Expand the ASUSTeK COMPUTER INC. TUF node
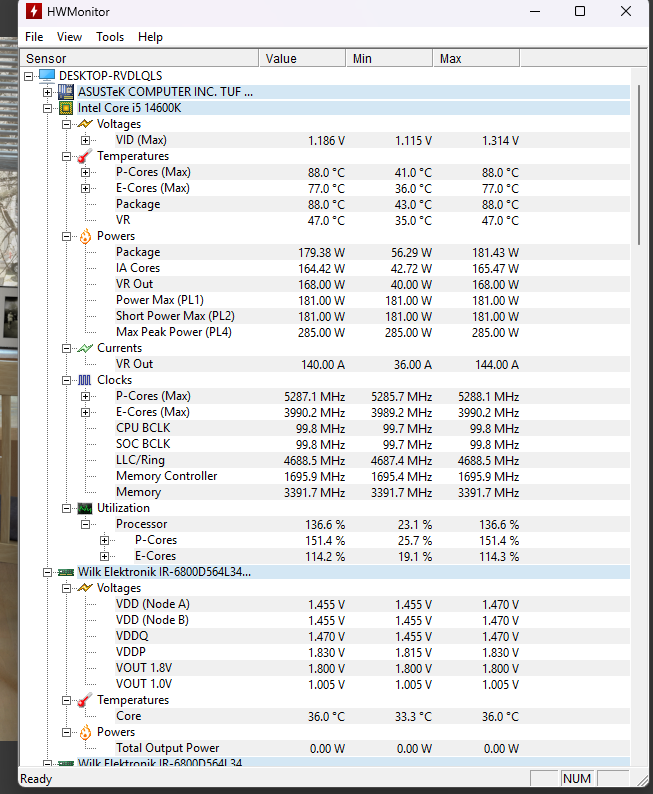653x794 pixels. [x=48, y=92]
